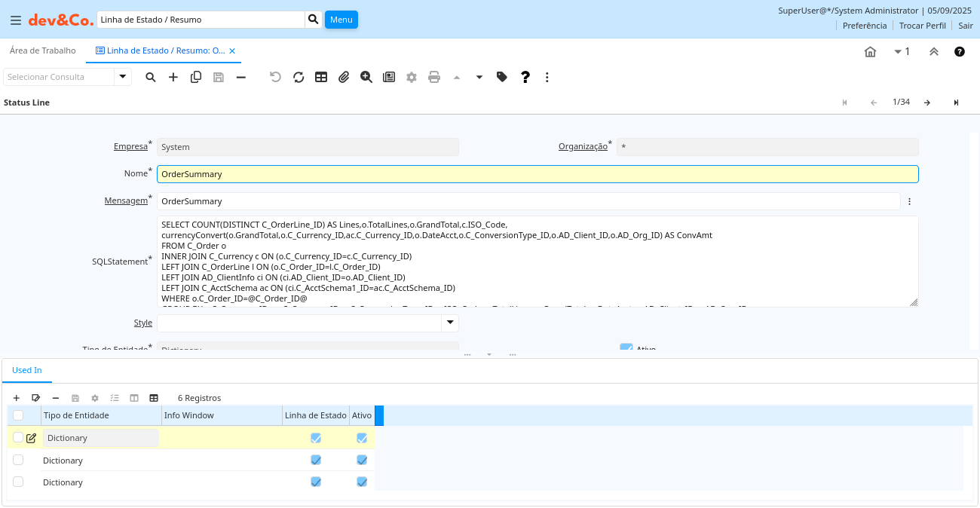Click the Delete record minus icon in main toolbar
This screenshot has width=980, height=508.
241,77
